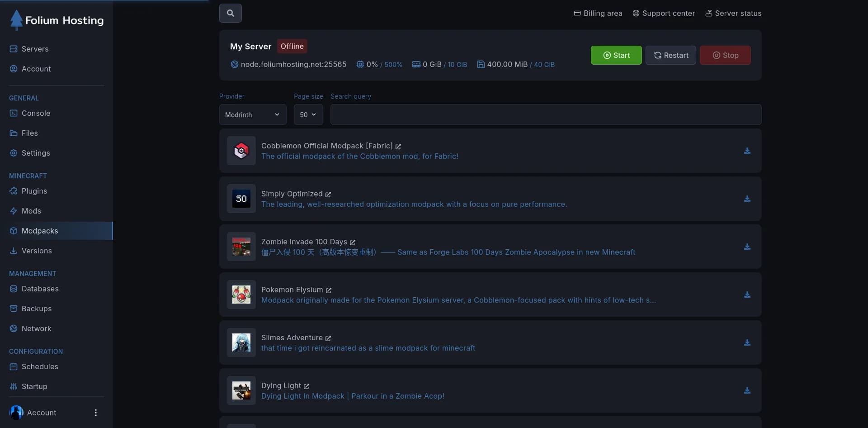Click the user avatar at sidebar bottom

(16, 413)
